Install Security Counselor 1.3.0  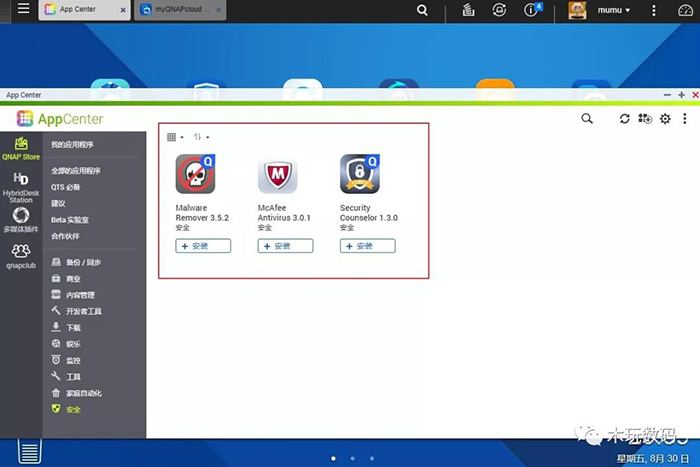pos(367,246)
